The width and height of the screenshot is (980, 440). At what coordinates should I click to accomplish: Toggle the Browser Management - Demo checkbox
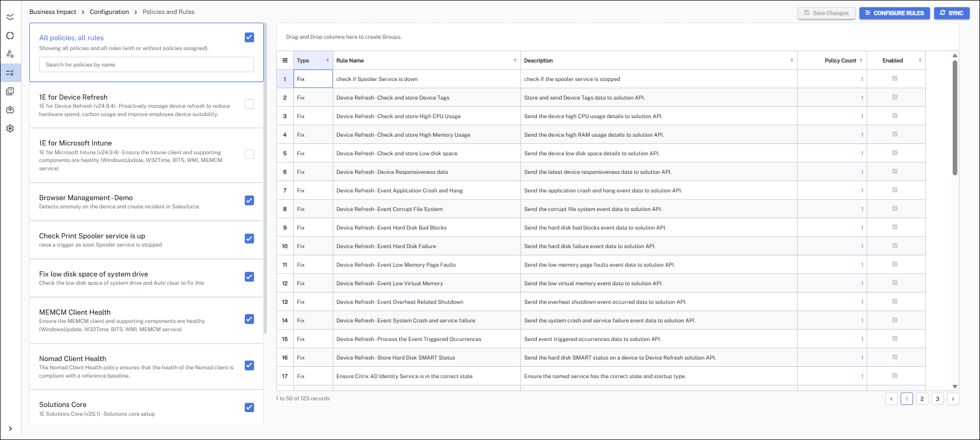pos(249,201)
